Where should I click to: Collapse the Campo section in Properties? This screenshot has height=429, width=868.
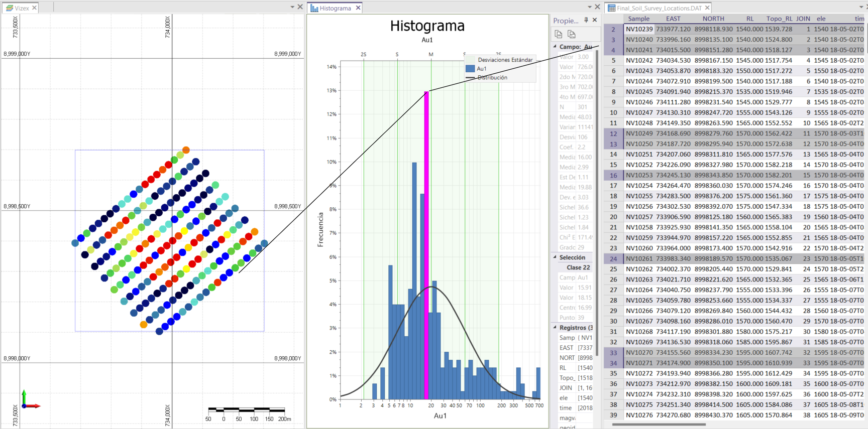click(555, 47)
